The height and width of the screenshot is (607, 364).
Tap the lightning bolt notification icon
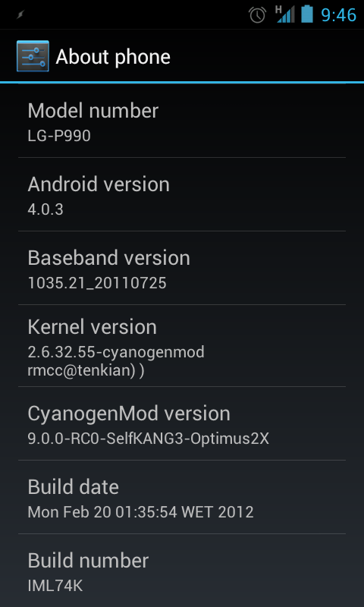pos(21,14)
